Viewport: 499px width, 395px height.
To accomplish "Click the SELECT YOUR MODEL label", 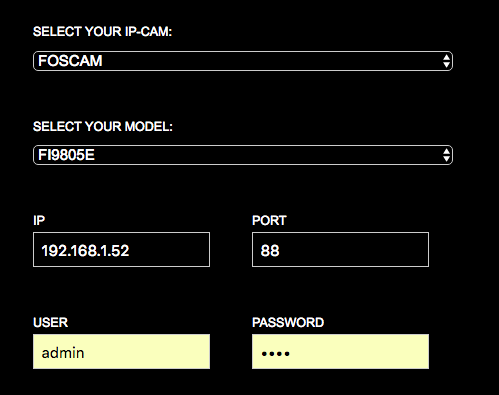I will tap(103, 127).
